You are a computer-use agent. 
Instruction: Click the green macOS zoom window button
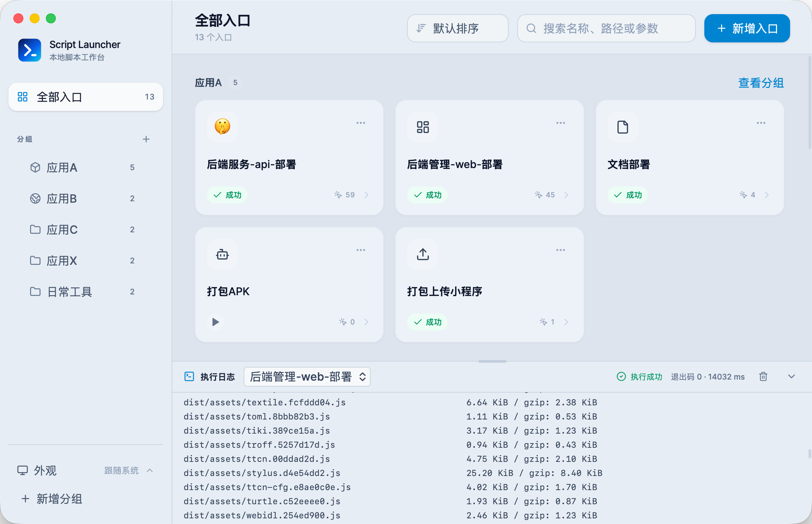tap(51, 18)
